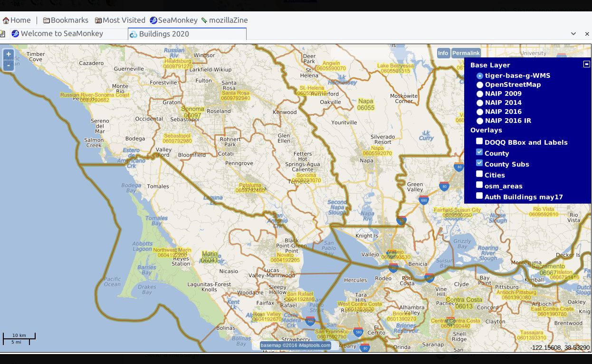The height and width of the screenshot is (364, 592).
Task: Close the current tab with X
Action: click(587, 34)
